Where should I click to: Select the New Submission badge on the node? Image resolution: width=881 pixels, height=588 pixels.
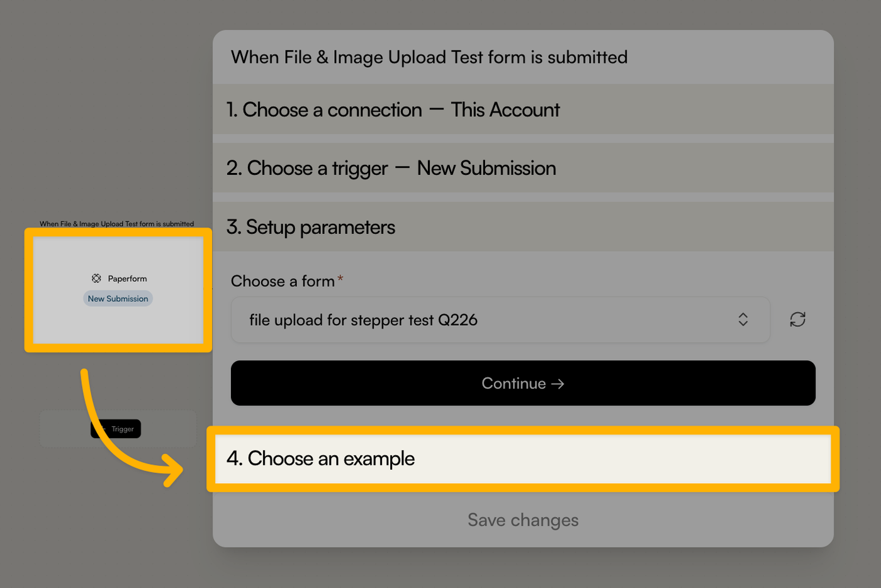click(x=118, y=299)
